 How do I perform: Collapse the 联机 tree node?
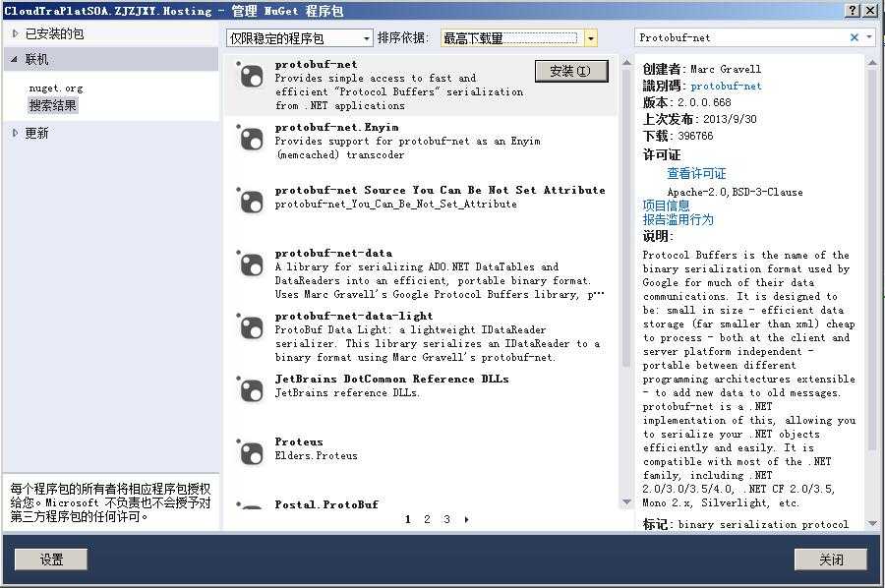point(15,59)
